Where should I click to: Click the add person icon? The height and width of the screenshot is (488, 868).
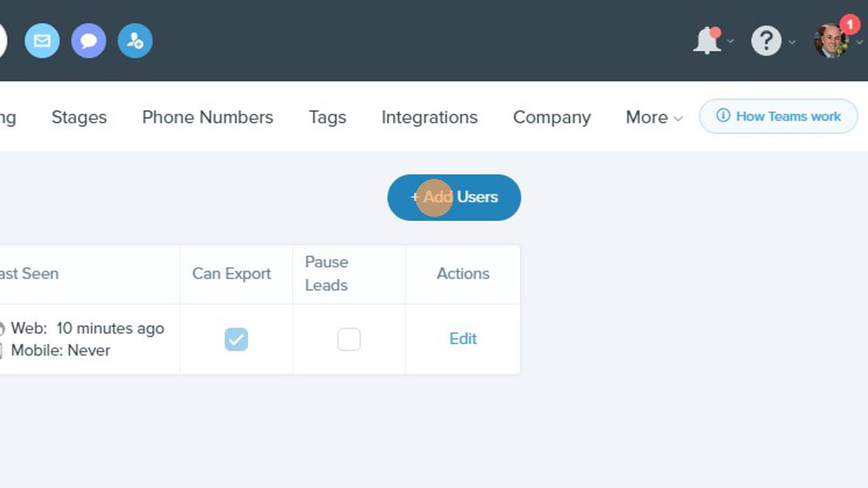pyautogui.click(x=135, y=41)
